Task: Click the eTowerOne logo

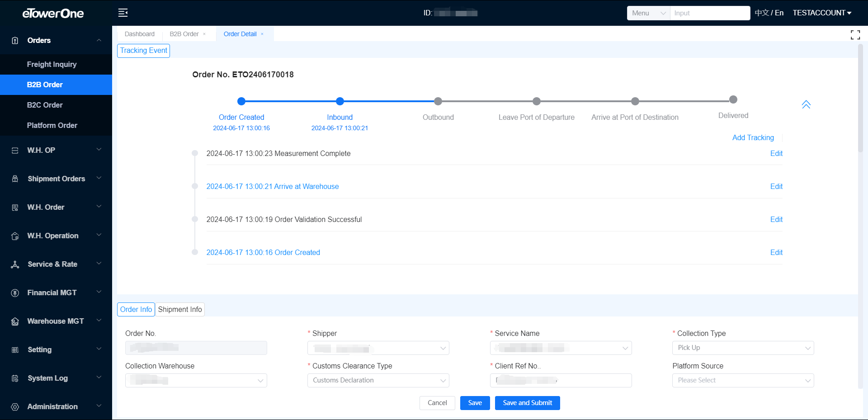Action: pyautogui.click(x=53, y=13)
